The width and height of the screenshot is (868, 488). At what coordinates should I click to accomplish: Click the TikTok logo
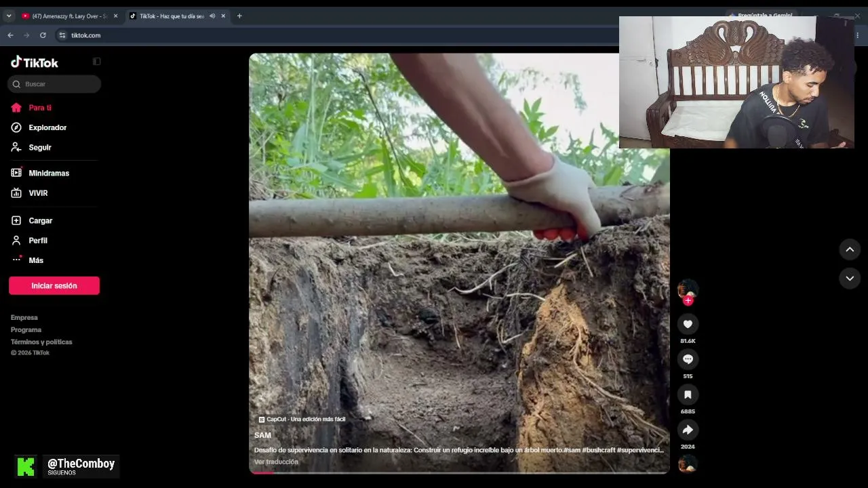point(35,62)
